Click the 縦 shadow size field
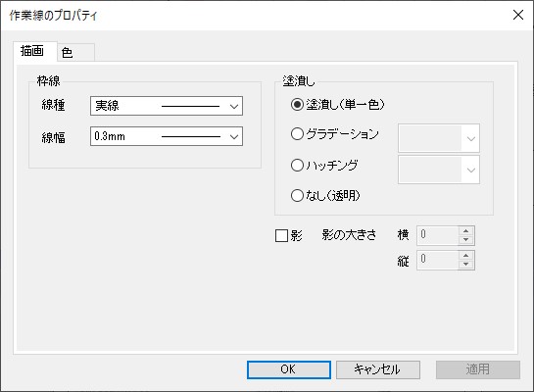 (x=437, y=261)
